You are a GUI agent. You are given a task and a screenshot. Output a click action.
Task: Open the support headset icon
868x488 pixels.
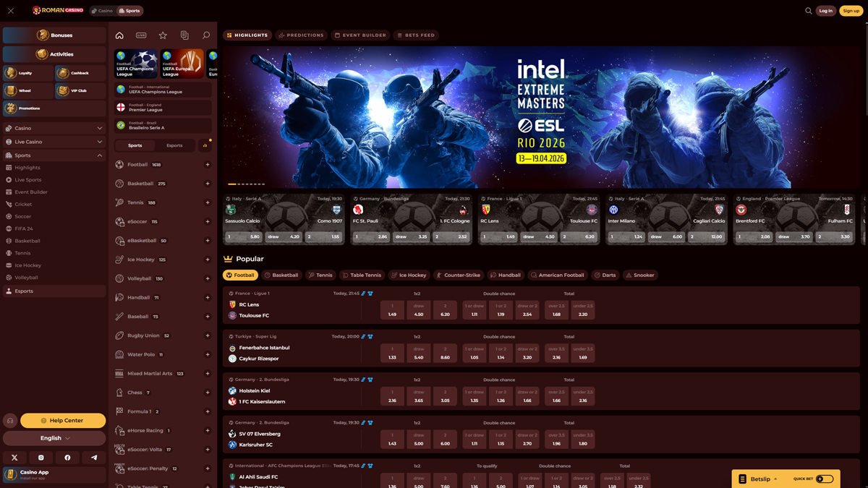click(x=10, y=421)
